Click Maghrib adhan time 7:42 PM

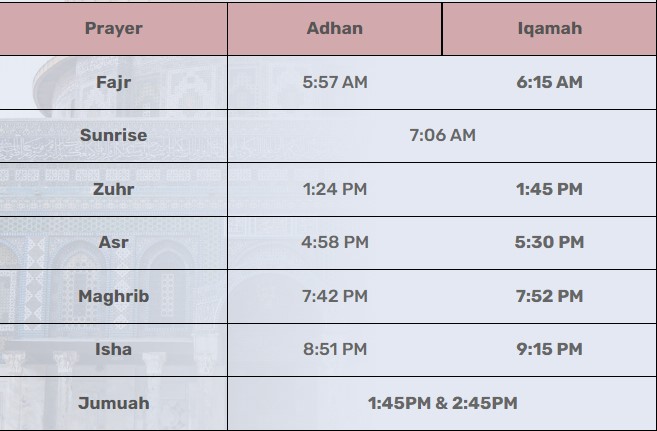pos(335,296)
